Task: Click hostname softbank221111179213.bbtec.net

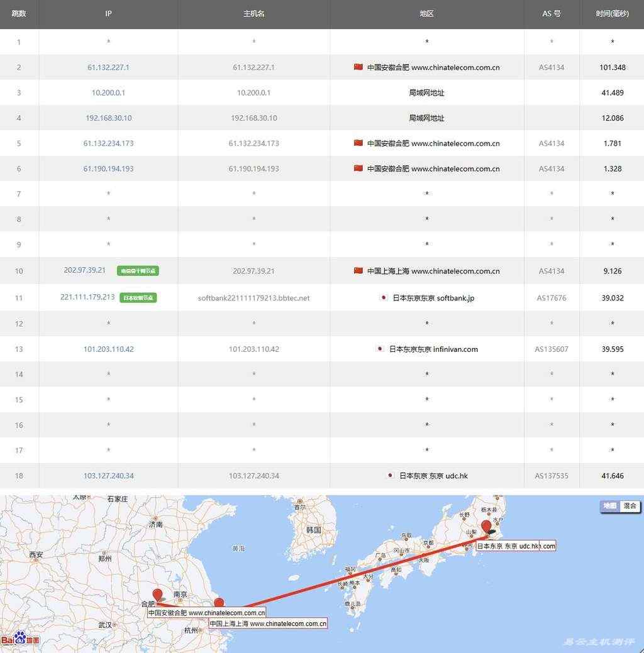Action: click(254, 298)
